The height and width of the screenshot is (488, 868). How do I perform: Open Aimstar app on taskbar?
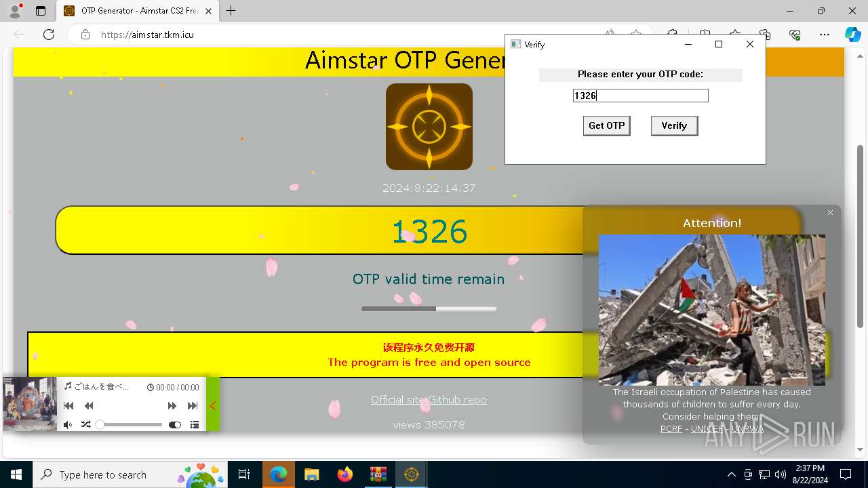(411, 474)
